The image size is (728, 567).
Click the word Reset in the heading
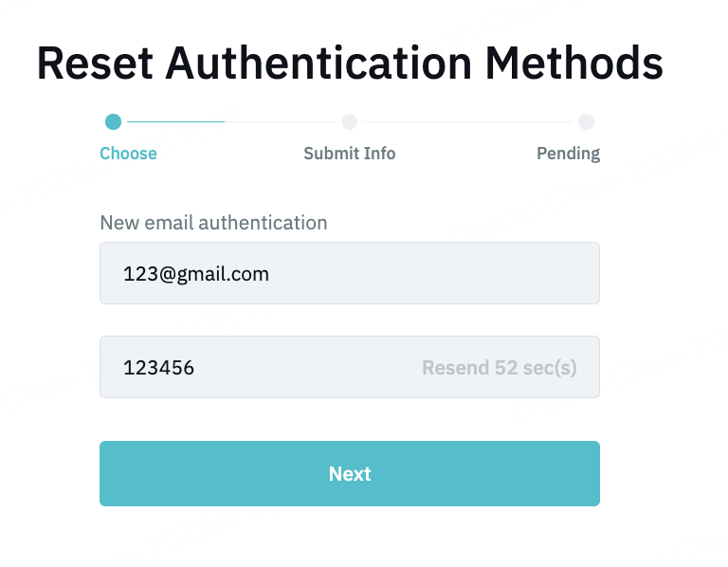pos(94,64)
